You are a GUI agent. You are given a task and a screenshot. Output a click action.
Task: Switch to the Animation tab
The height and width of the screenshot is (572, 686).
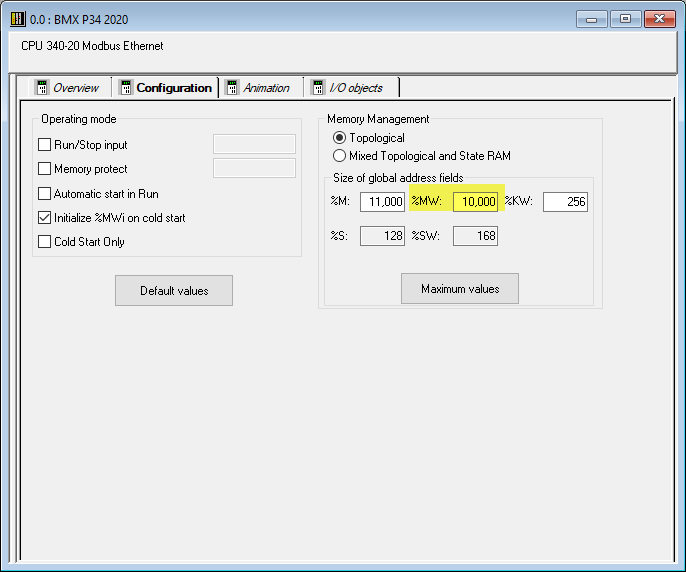pos(261,88)
